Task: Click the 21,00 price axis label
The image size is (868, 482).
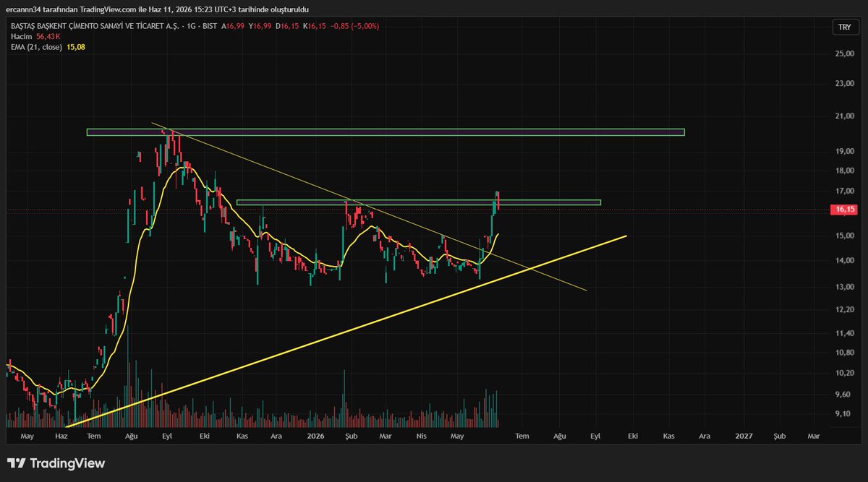Action: pos(844,116)
